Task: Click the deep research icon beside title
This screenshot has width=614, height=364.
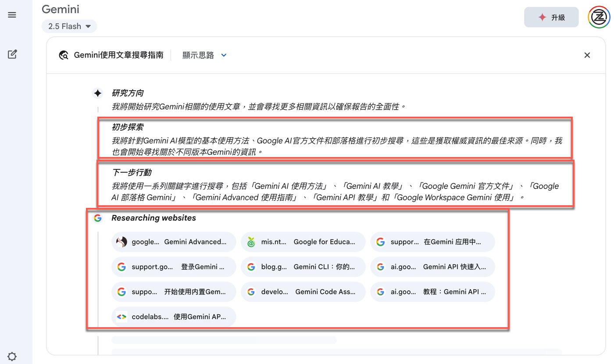Action: tap(64, 55)
